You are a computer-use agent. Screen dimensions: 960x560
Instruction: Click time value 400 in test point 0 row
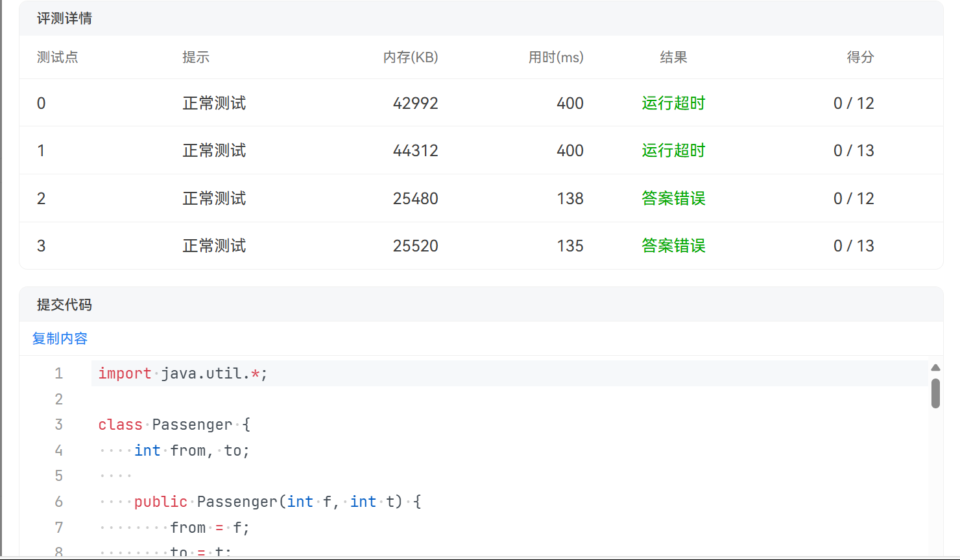coord(570,103)
